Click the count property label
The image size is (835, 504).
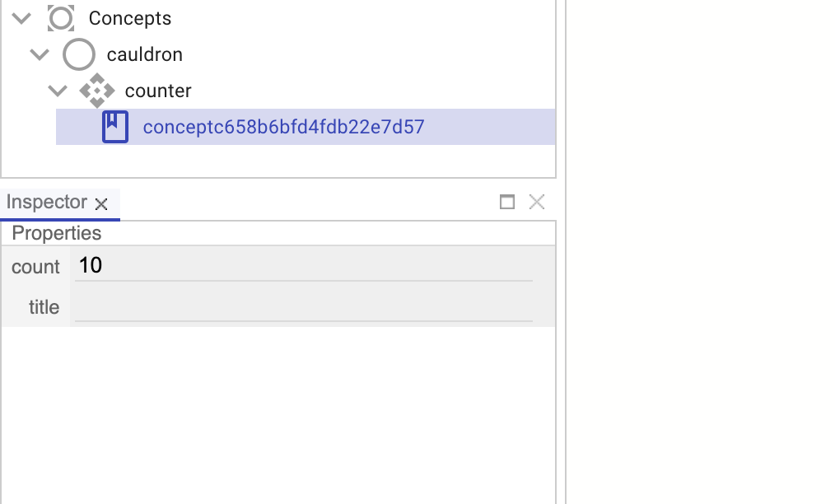[35, 267]
